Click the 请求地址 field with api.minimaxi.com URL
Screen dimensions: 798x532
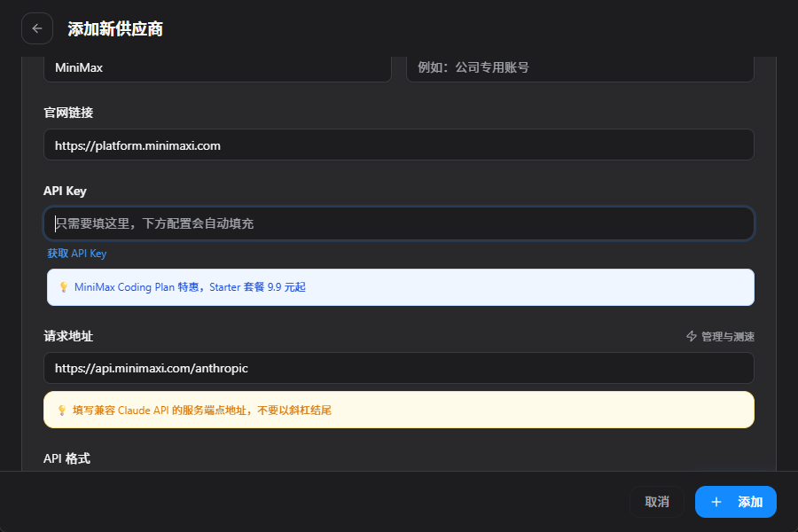399,368
